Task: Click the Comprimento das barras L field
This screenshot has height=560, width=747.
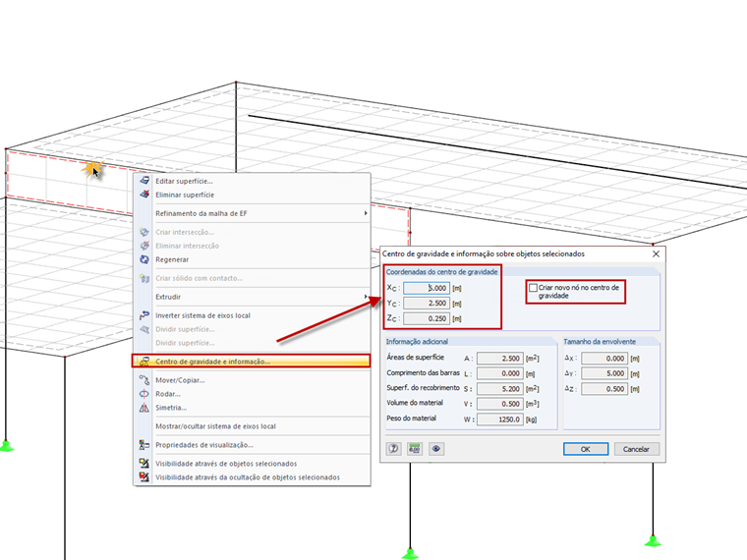Action: tap(500, 373)
